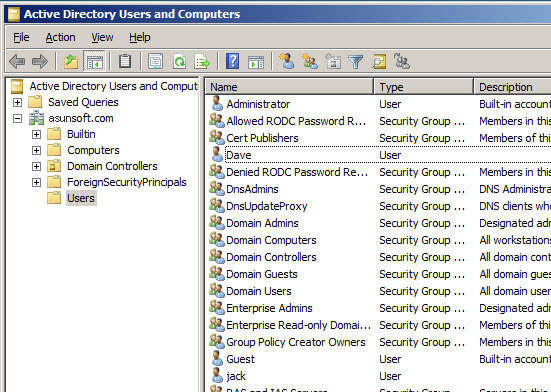Select Saved Queries in the tree
This screenshot has height=392, width=551.
83,102
